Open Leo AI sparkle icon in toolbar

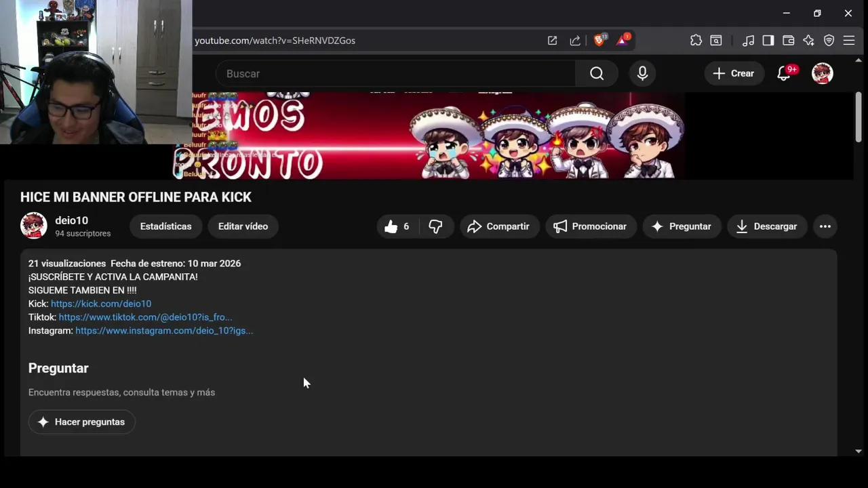pyautogui.click(x=808, y=41)
